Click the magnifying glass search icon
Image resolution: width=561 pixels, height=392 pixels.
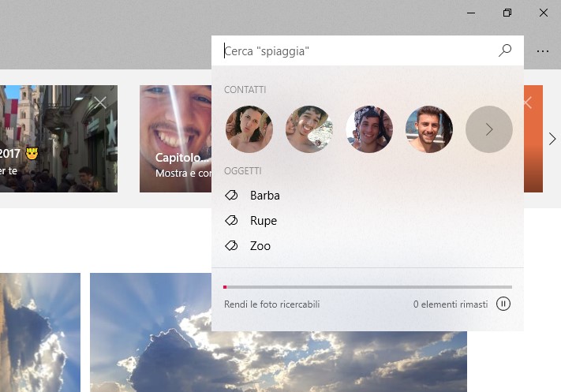pyautogui.click(x=505, y=50)
